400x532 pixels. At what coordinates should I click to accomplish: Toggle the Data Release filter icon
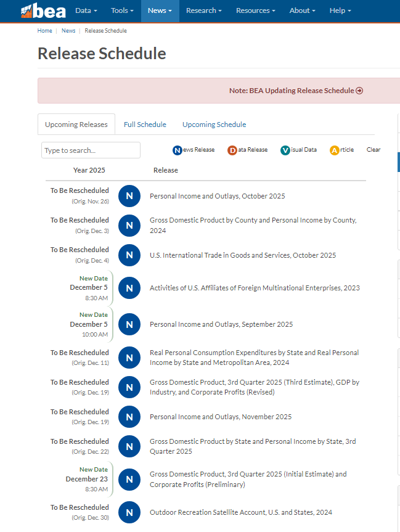[232, 150]
